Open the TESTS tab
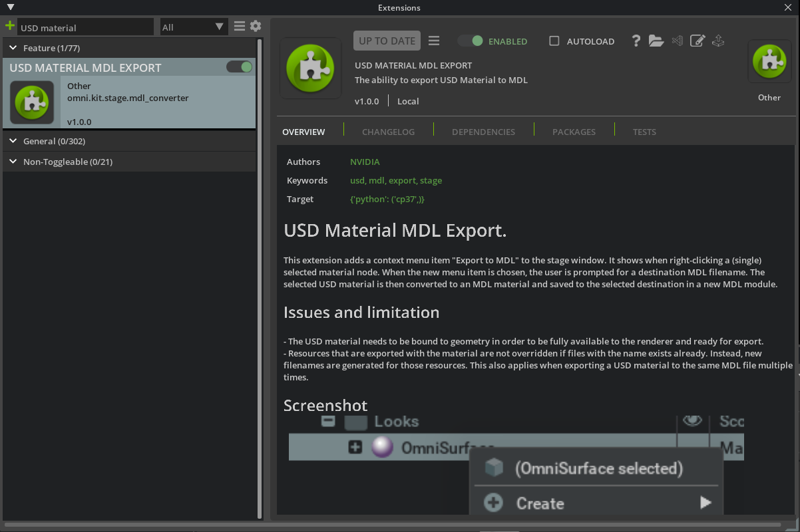800x532 pixels. coord(644,132)
